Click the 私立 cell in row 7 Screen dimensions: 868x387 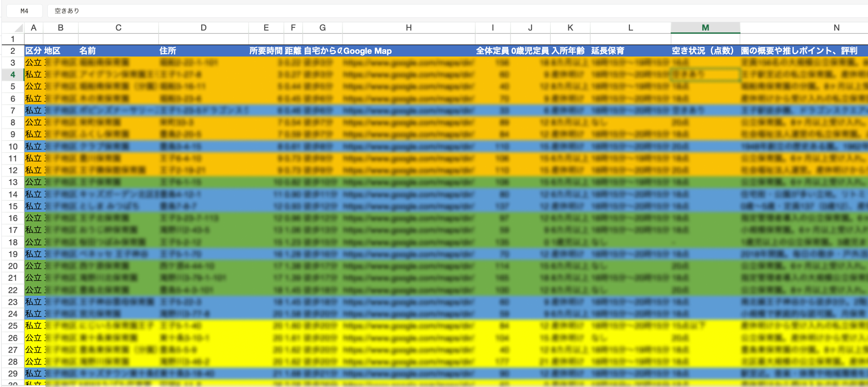33,111
